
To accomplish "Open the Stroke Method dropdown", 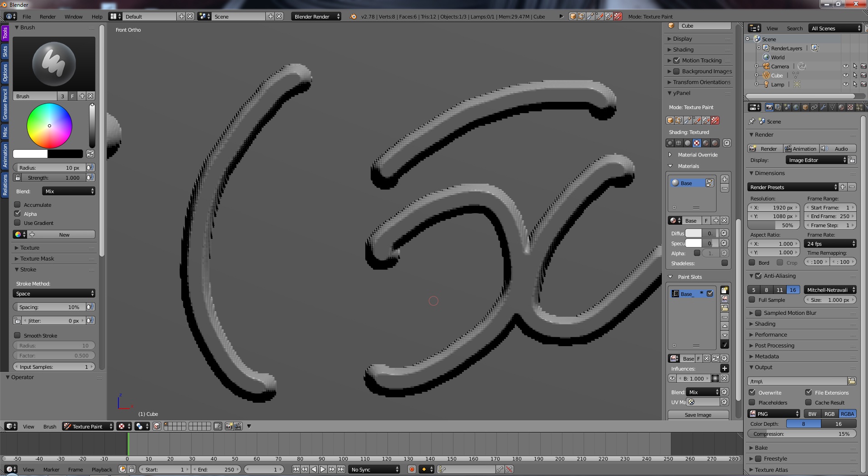I will tap(54, 293).
